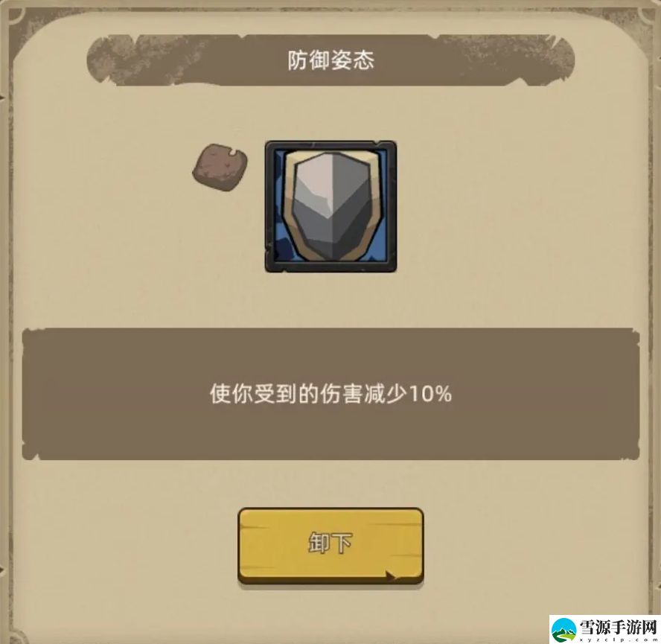Viewport: 661px width, 644px height.
Task: Click the top-right corner frame ornament
Action: [647, 16]
